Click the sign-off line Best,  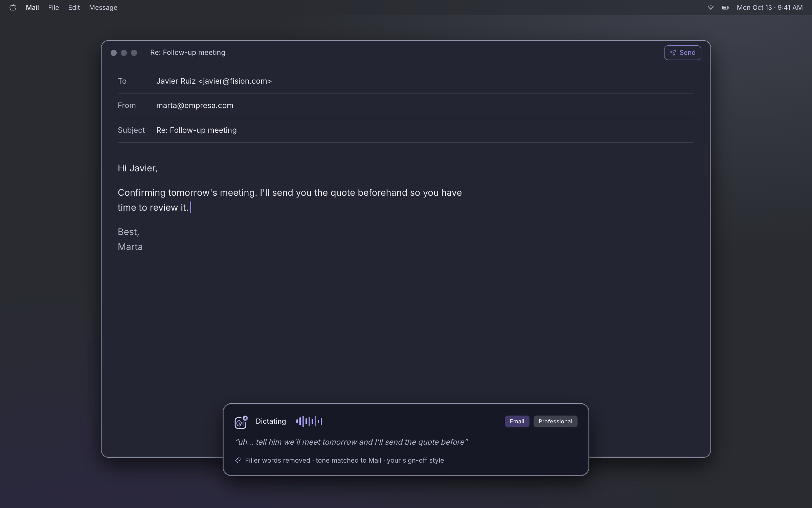coord(128,232)
